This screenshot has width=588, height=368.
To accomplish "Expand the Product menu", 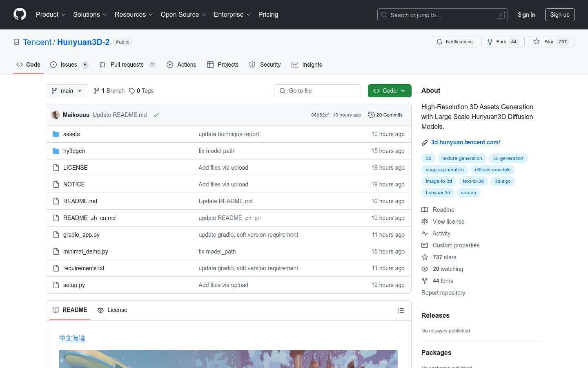I will click(x=51, y=15).
